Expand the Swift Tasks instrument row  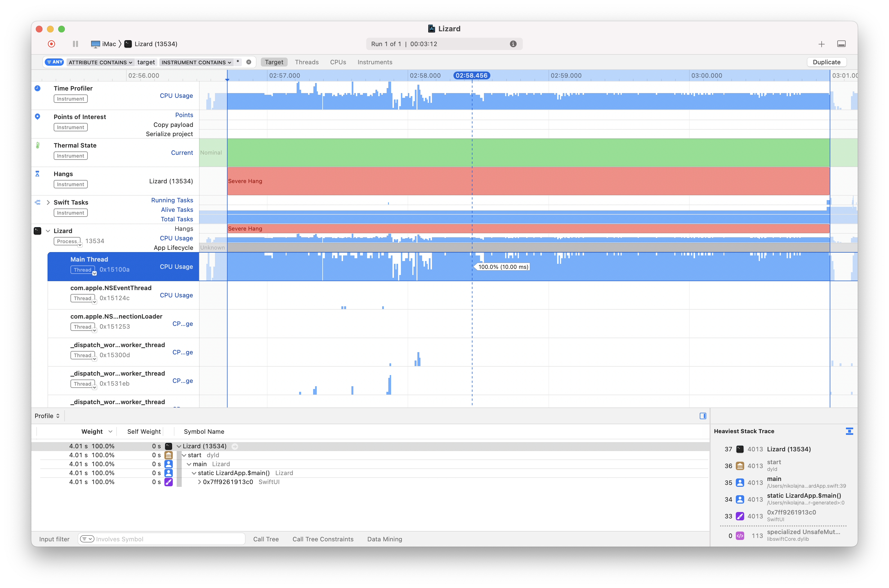tap(48, 203)
